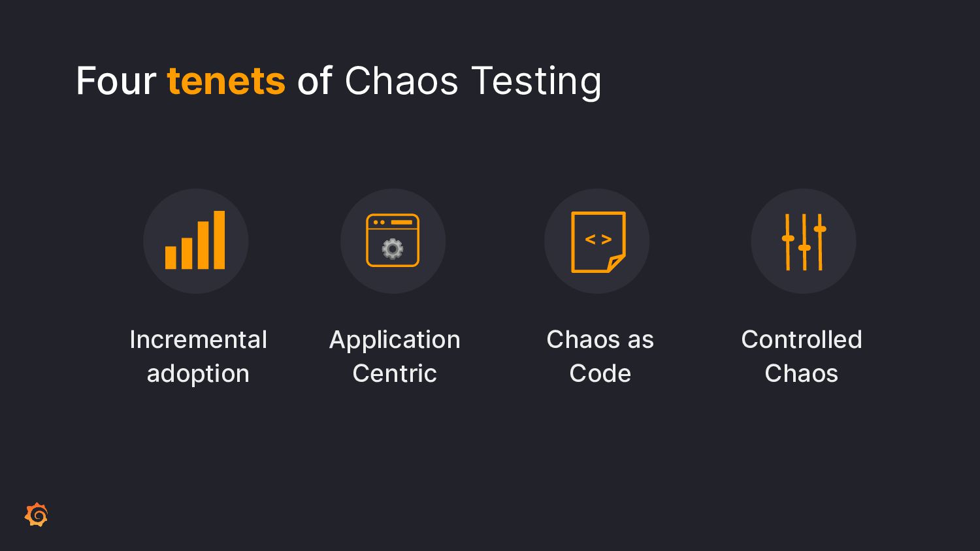Select the words "Chaos Testing" in the heading
This screenshot has height=551, width=980.
473,82
